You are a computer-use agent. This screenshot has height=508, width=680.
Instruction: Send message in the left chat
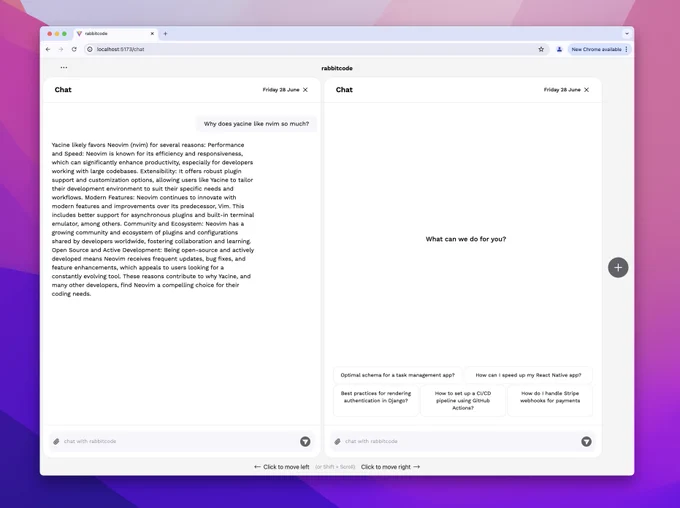coord(305,441)
